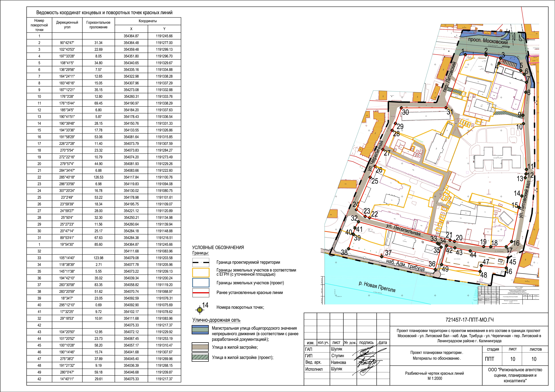The width and height of the screenshot is (555, 392).
Task: Click turning point marker 24 on the map
Action: pyautogui.click(x=356, y=210)
